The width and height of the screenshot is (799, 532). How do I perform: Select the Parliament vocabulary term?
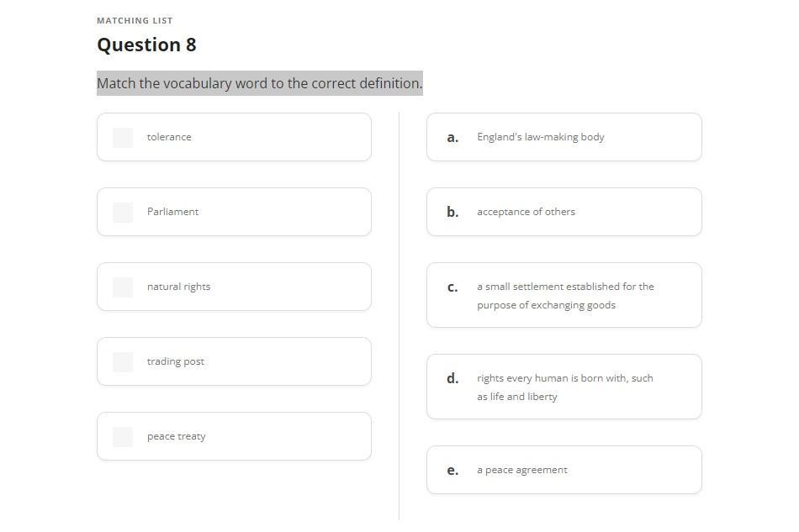tap(172, 212)
